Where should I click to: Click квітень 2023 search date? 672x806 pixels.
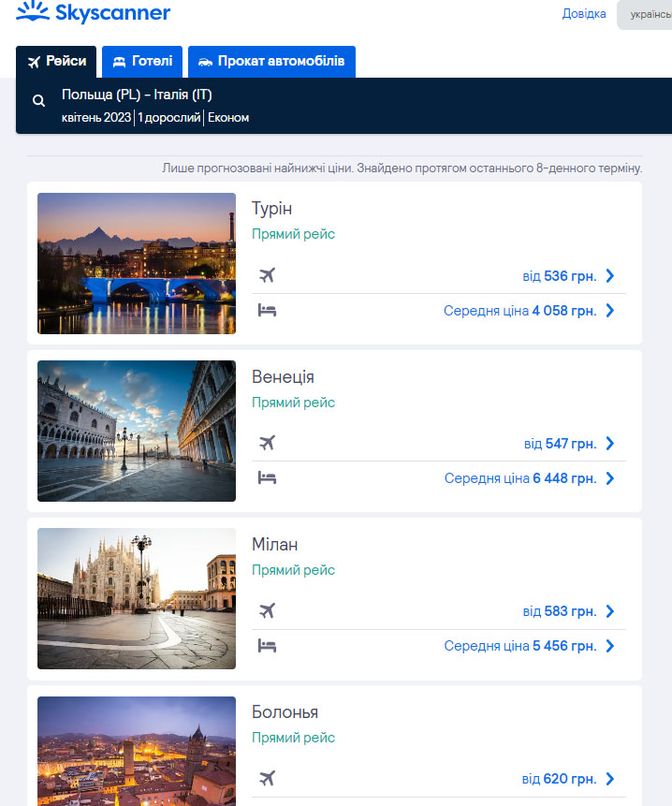coord(96,118)
